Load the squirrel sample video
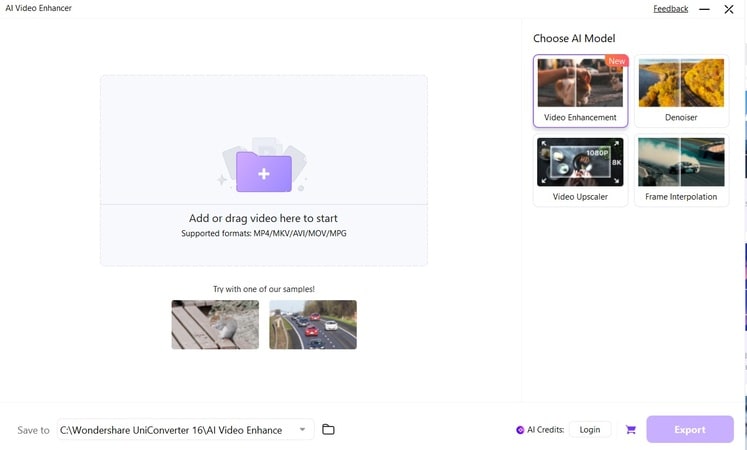This screenshot has width=747, height=450. (x=215, y=324)
